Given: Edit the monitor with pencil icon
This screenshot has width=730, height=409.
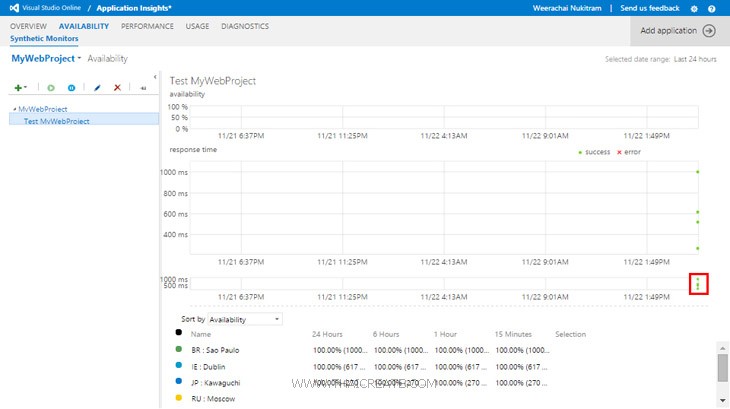Looking at the screenshot, I should coord(97,87).
